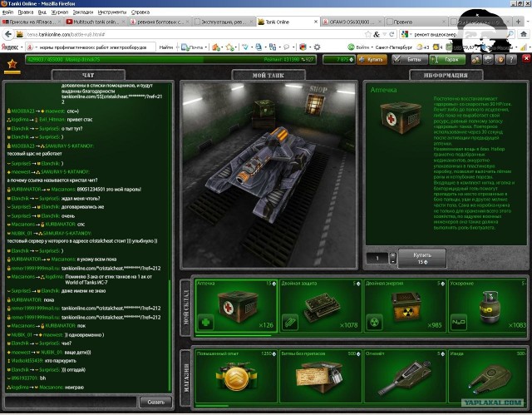The image size is (532, 415).
Task: Buy Аптечка with Купить 15 button
Action: [421, 258]
